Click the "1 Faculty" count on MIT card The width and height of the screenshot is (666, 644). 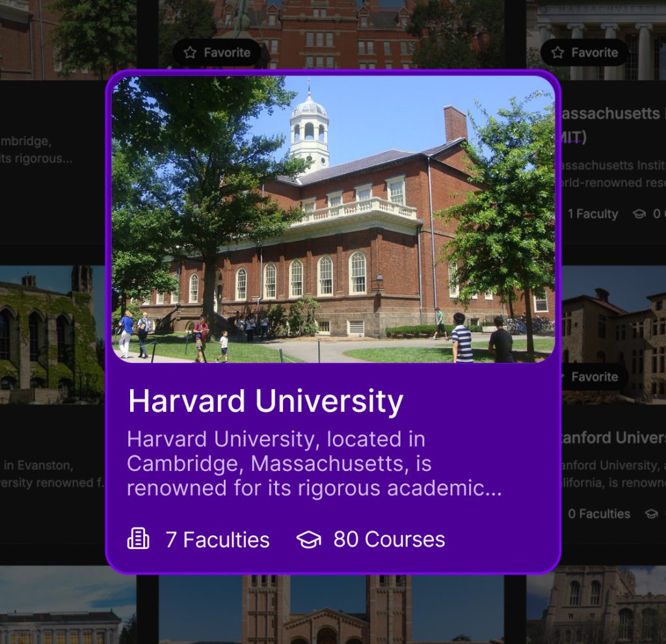point(593,214)
